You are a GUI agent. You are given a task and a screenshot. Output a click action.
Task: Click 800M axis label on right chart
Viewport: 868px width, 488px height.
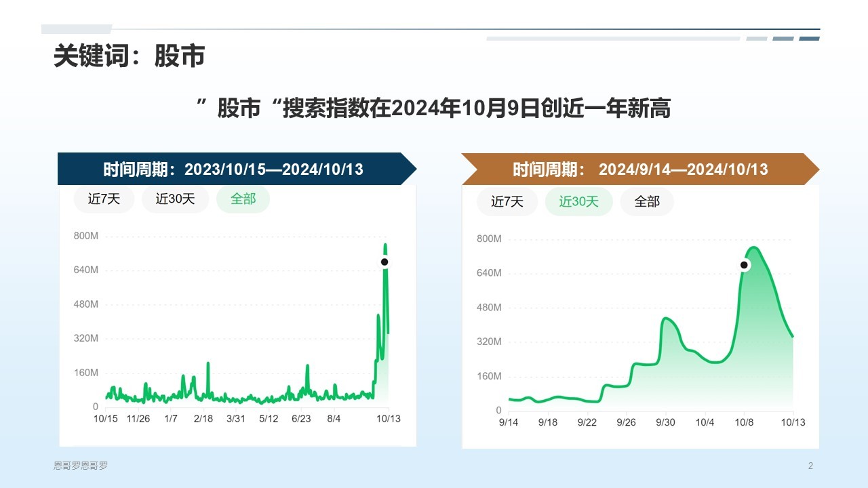489,239
